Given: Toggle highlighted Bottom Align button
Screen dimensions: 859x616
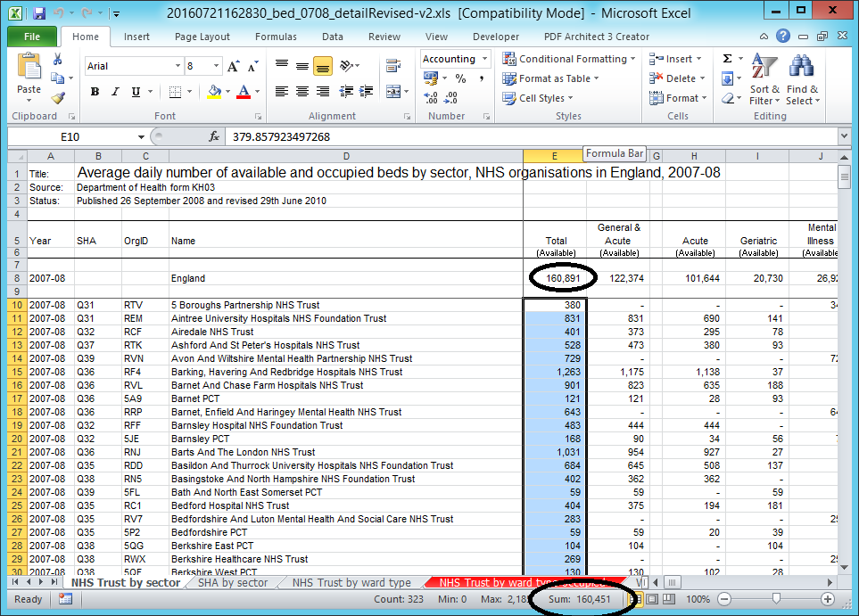Looking at the screenshot, I should 323,66.
